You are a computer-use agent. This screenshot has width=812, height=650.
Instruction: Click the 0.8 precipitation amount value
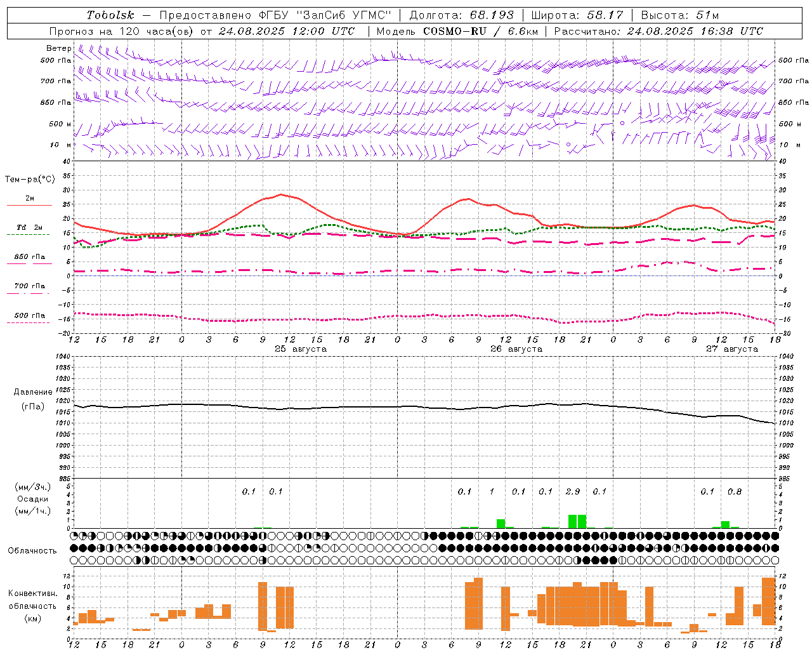pos(735,491)
